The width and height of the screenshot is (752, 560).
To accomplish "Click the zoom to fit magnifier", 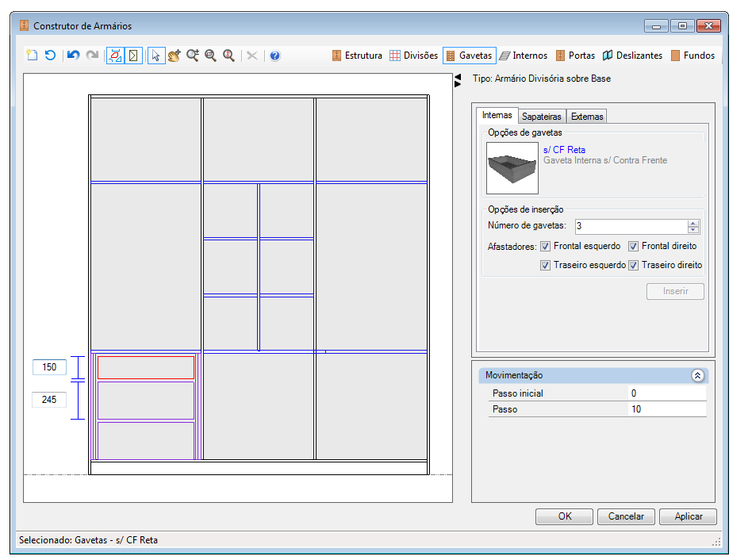I will [x=210, y=56].
